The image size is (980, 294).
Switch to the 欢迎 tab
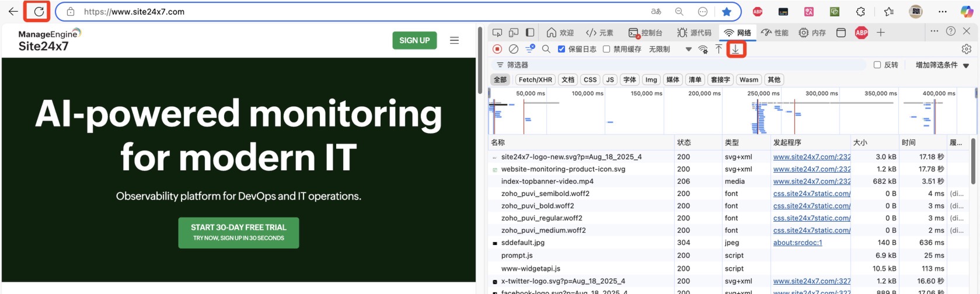click(x=560, y=33)
